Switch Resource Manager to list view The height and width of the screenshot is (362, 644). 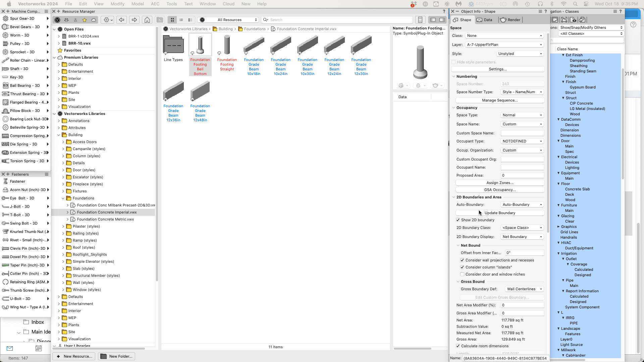pyautogui.click(x=181, y=20)
